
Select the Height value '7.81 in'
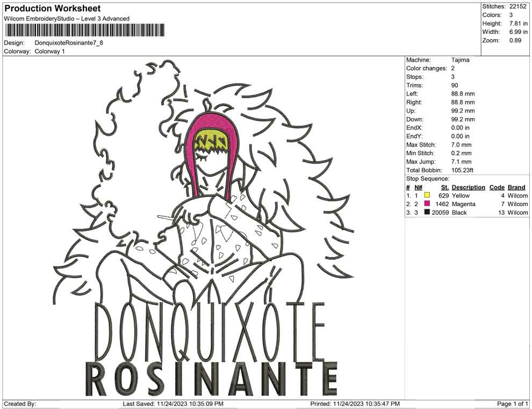coord(519,24)
